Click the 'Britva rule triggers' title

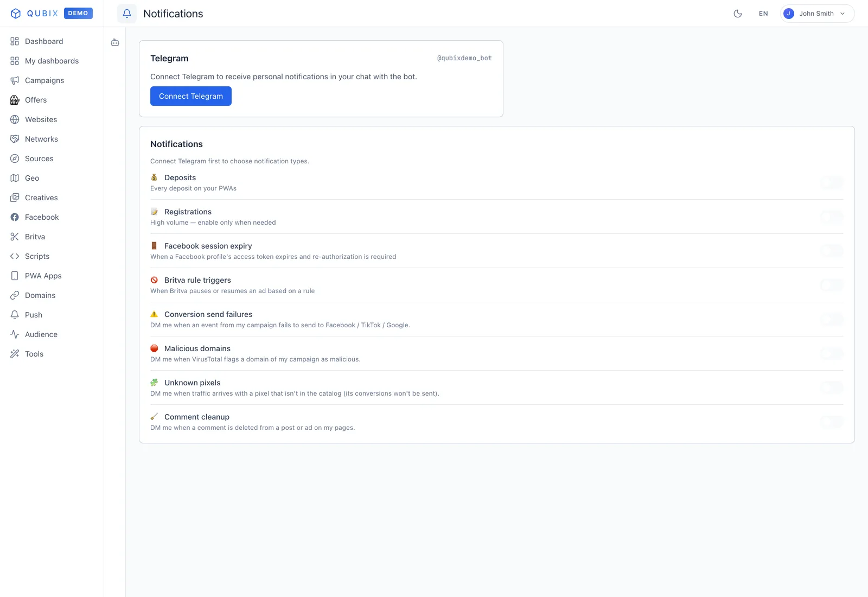pyautogui.click(x=197, y=280)
